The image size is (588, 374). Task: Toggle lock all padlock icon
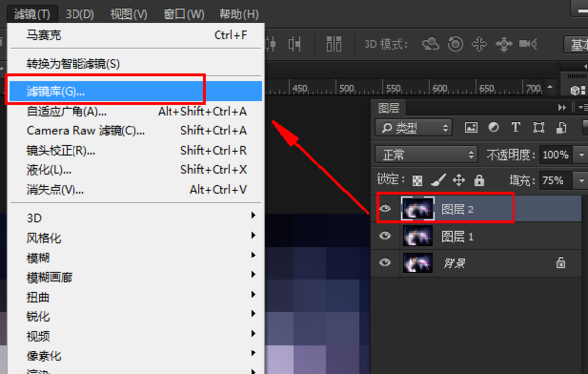click(x=479, y=180)
